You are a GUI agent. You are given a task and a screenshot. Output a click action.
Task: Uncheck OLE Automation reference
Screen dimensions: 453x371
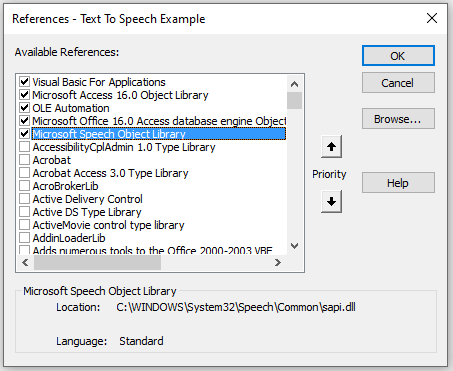(x=24, y=108)
